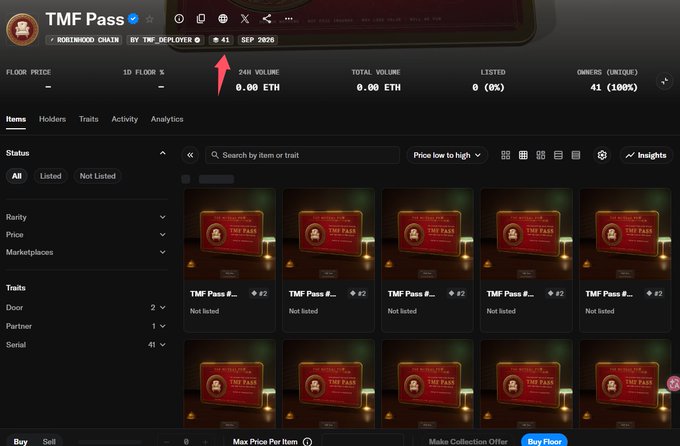Expand the Serial trait filter

click(x=86, y=345)
